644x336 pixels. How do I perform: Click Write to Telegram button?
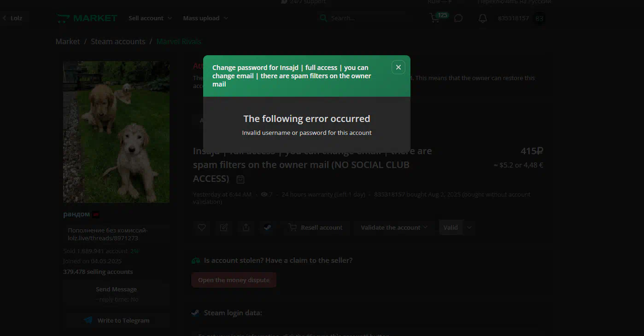pos(116,320)
